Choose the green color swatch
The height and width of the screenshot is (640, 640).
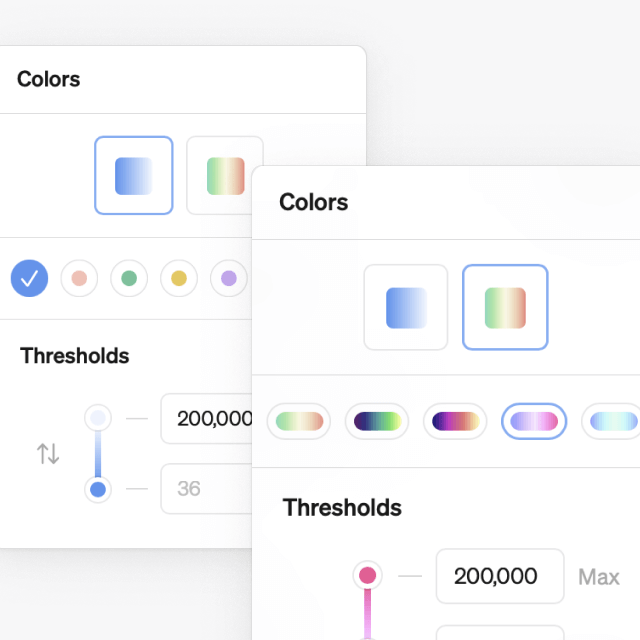129,278
